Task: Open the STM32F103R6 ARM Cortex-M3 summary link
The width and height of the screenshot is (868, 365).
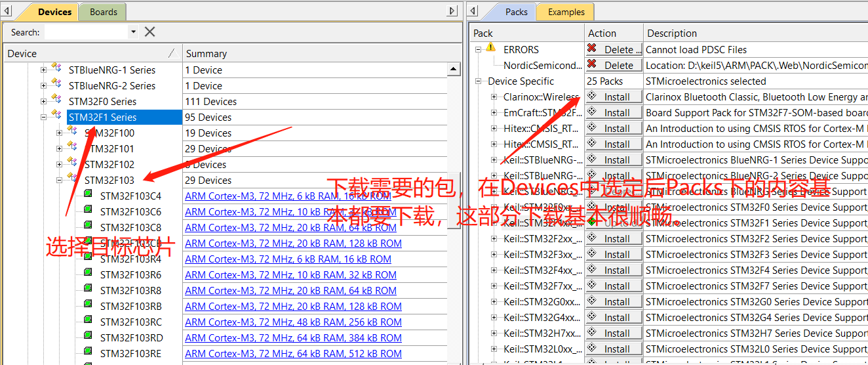Action: click(290, 274)
